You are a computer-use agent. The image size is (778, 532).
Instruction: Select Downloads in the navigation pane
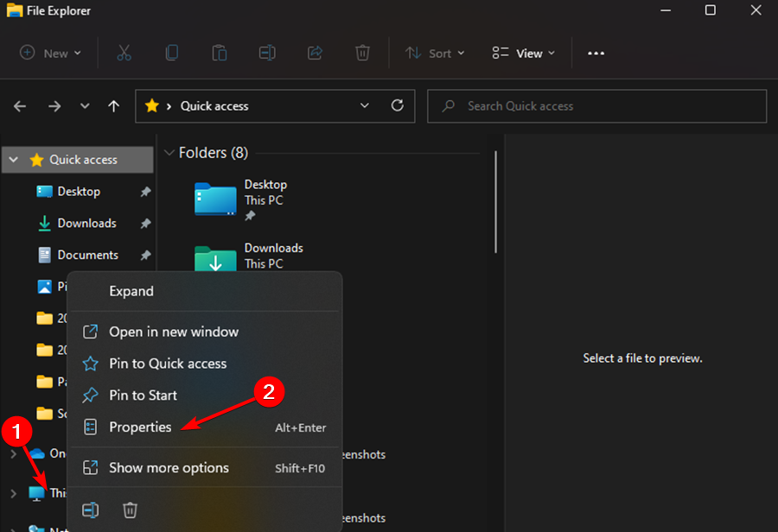[x=86, y=223]
